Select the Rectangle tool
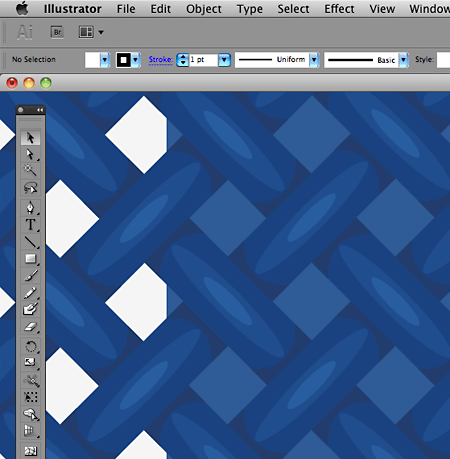The width and height of the screenshot is (450, 459). [30, 259]
